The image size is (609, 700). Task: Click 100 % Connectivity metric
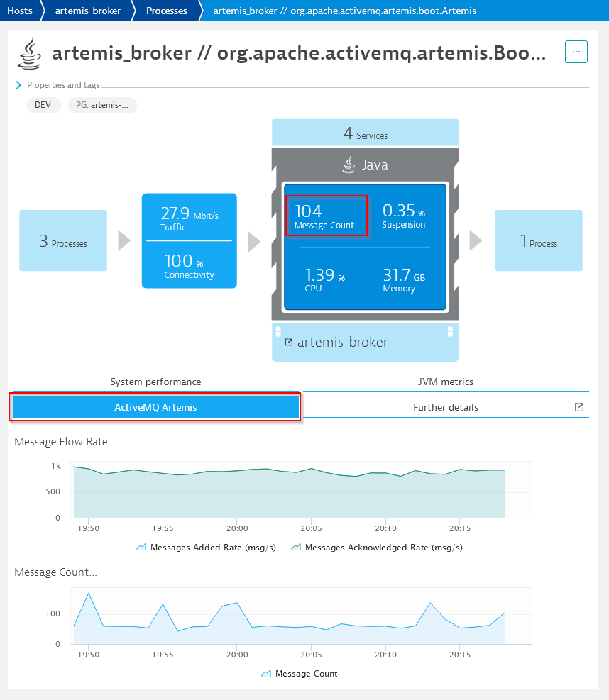point(189,266)
